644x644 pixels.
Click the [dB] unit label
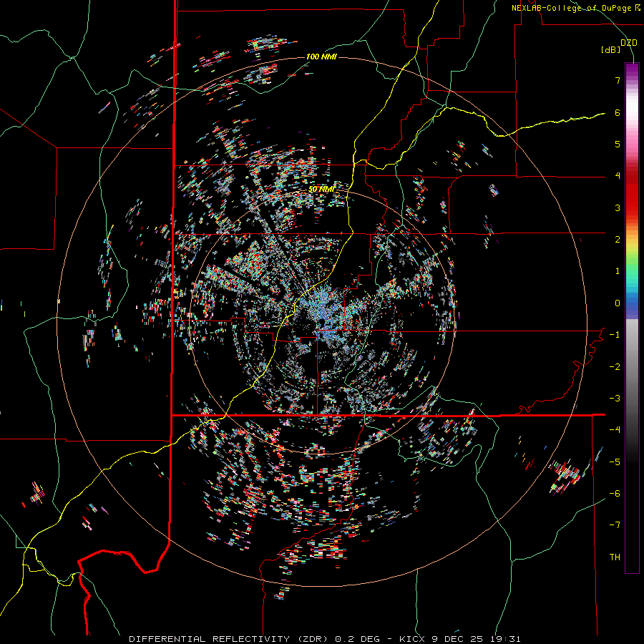(x=611, y=50)
